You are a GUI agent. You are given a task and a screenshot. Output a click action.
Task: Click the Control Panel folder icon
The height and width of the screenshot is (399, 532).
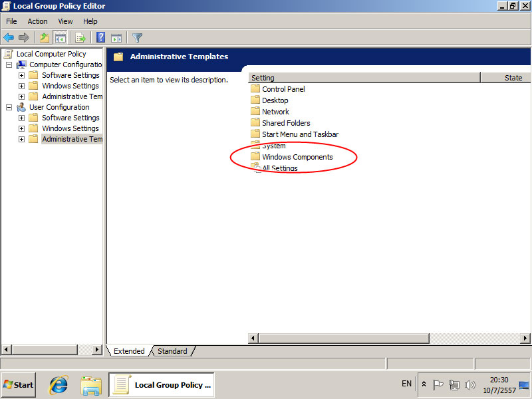click(x=255, y=89)
